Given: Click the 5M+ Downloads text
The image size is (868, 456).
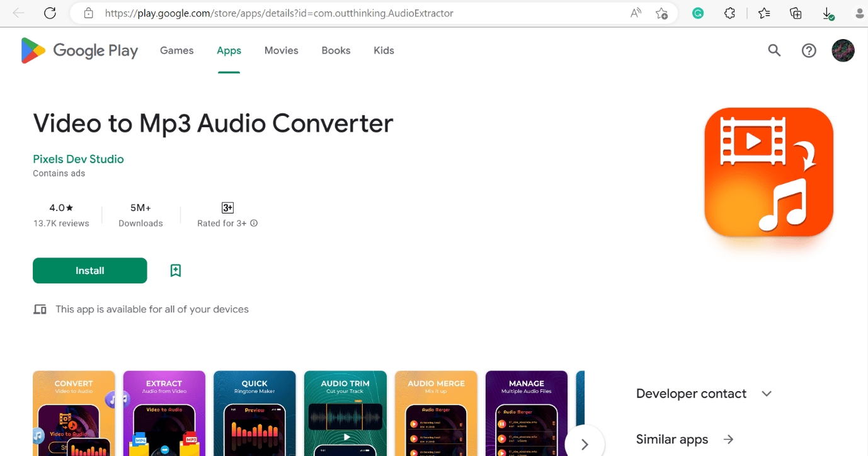Looking at the screenshot, I should (x=140, y=215).
